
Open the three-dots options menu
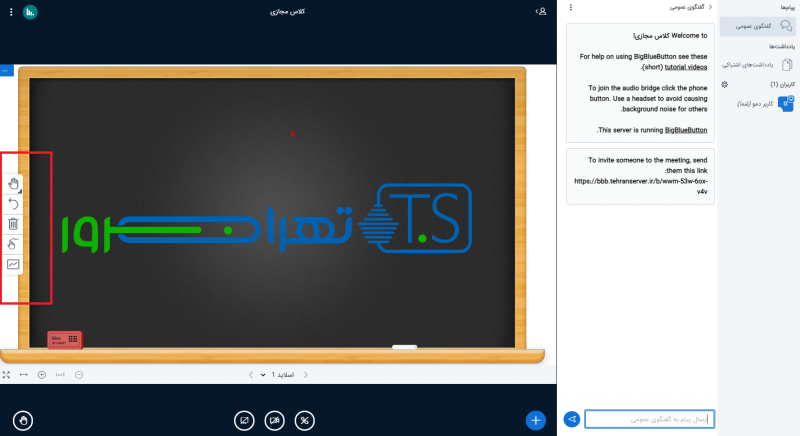[570, 8]
